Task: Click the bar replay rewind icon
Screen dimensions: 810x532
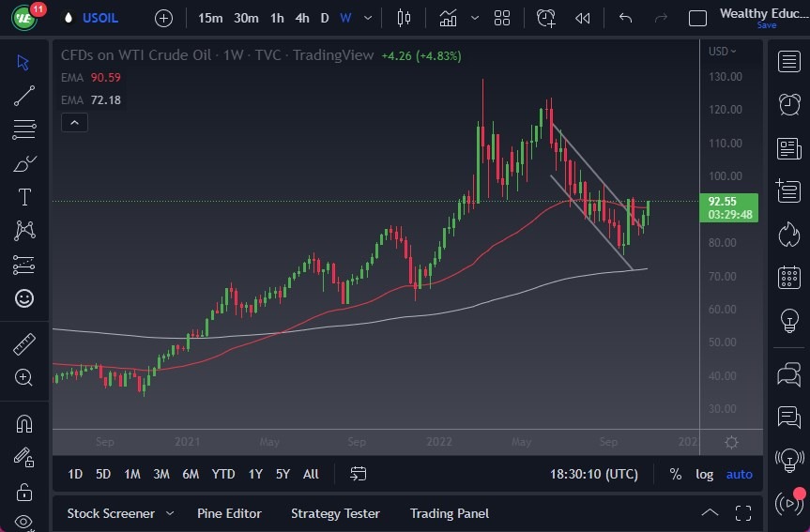Action: 583,18
